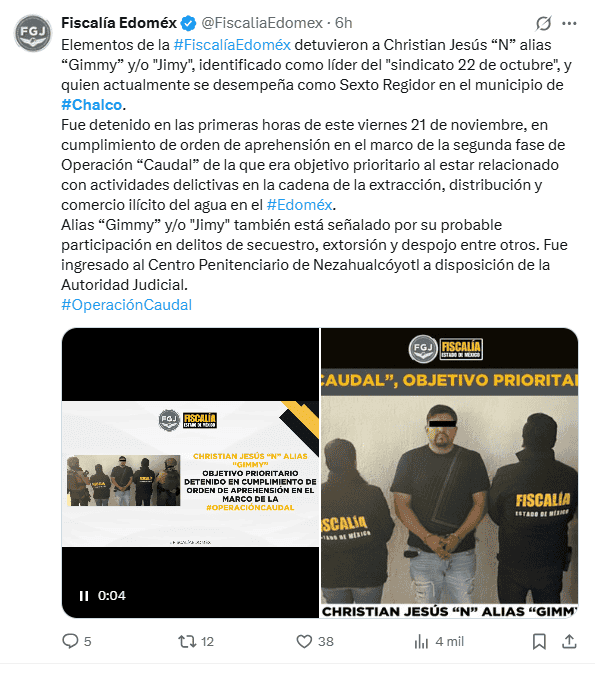
Task: Open the video thumbnail on left
Action: pyautogui.click(x=191, y=473)
